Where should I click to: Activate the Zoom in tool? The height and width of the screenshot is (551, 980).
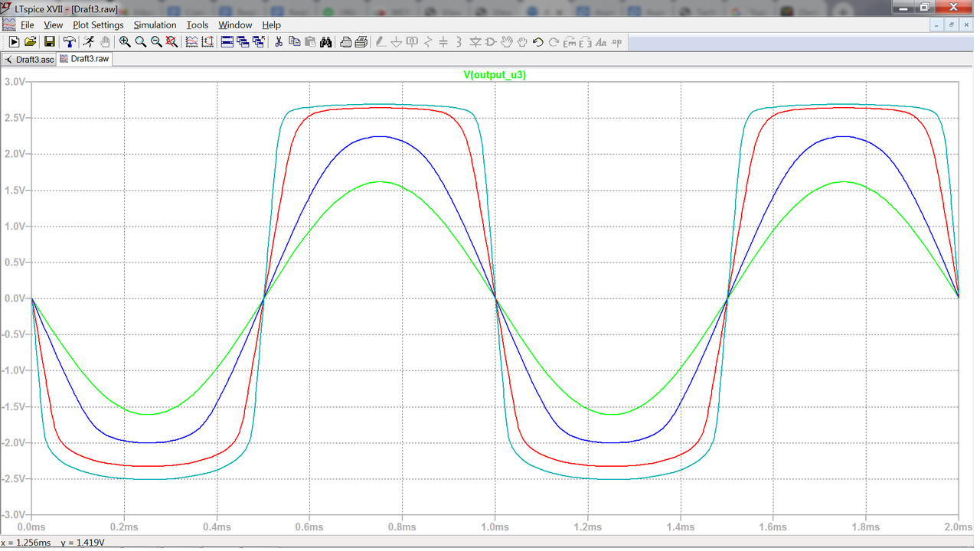(123, 41)
